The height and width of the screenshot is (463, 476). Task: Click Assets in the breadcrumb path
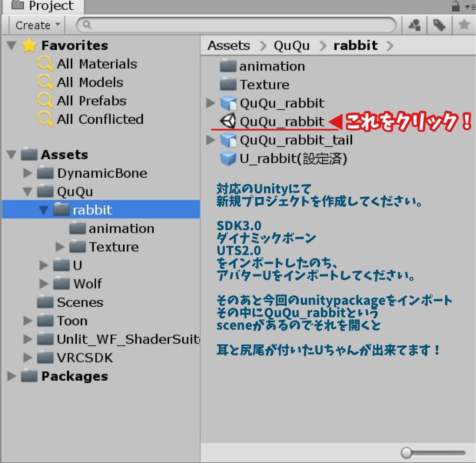(229, 46)
